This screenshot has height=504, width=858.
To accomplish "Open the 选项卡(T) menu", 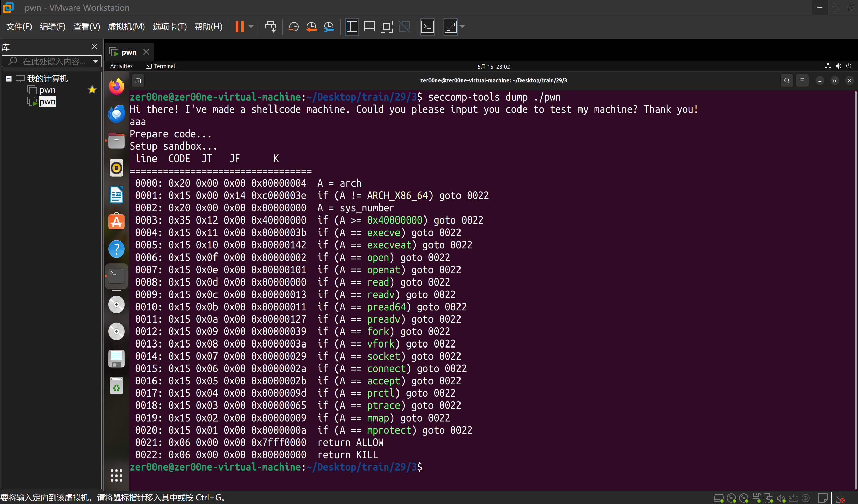I will tap(170, 26).
